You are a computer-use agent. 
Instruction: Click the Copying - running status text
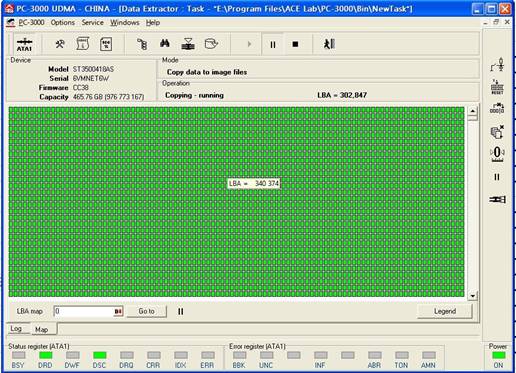(x=194, y=95)
